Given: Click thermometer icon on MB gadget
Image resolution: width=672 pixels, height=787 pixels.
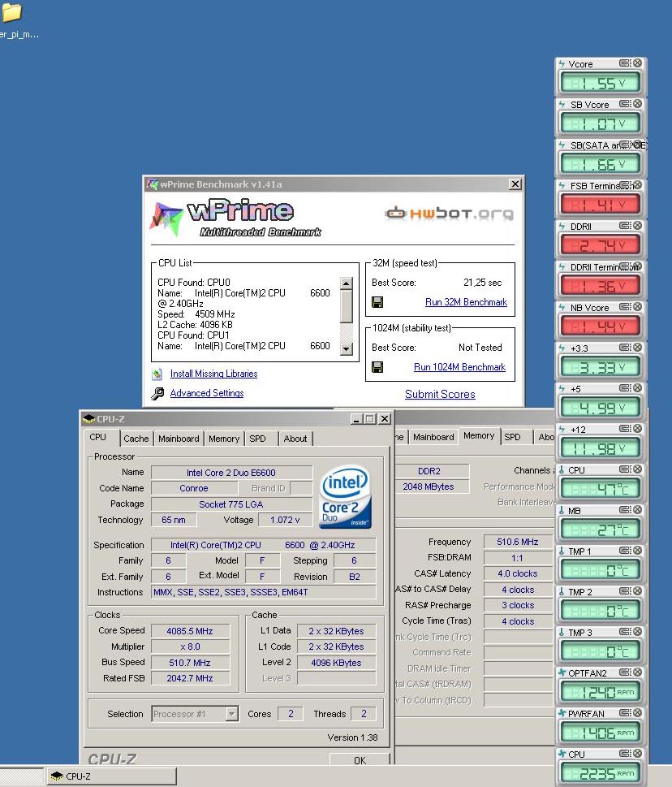Looking at the screenshot, I should pyautogui.click(x=562, y=510).
